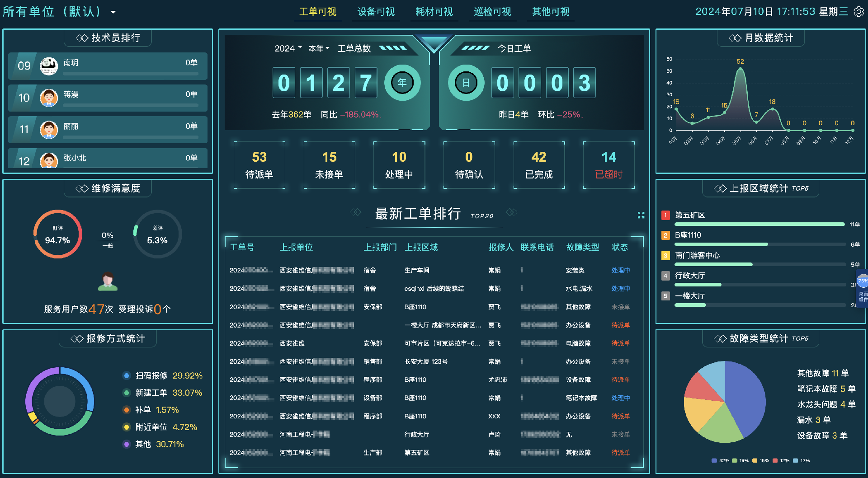Click the user silhouette icon in 维修满意度 panel
Image resolution: width=868 pixels, height=478 pixels.
pos(107,281)
